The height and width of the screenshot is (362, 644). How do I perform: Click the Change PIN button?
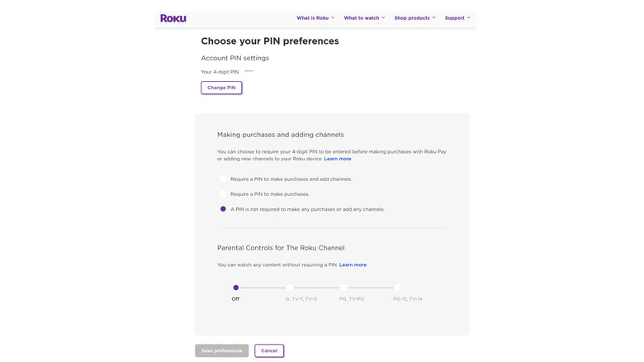221,88
